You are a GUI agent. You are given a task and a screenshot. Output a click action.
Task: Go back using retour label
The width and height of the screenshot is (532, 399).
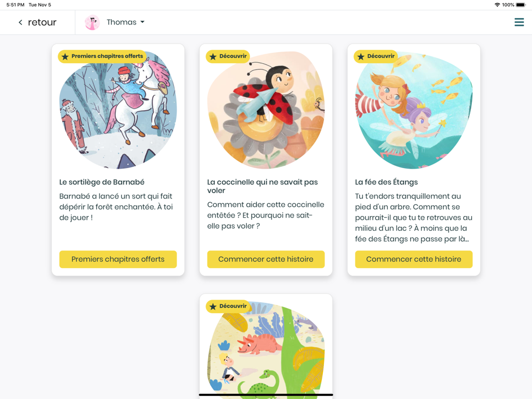click(42, 22)
